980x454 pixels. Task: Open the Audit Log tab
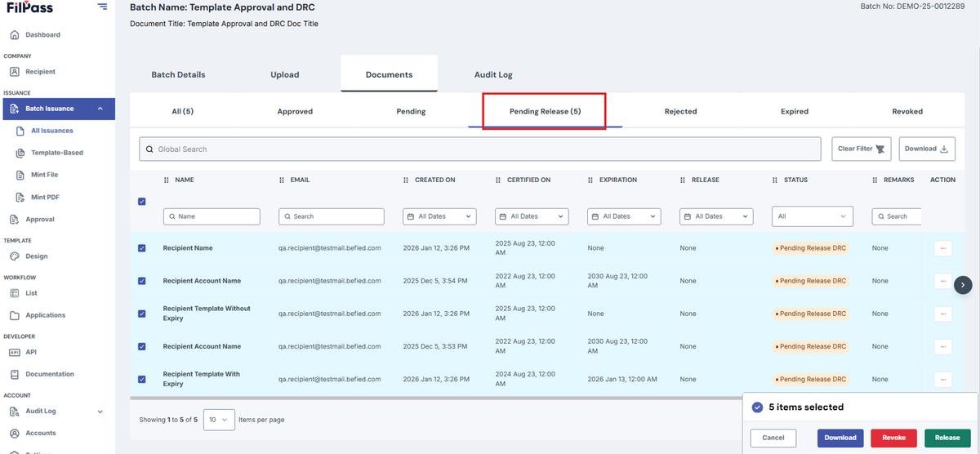493,74
